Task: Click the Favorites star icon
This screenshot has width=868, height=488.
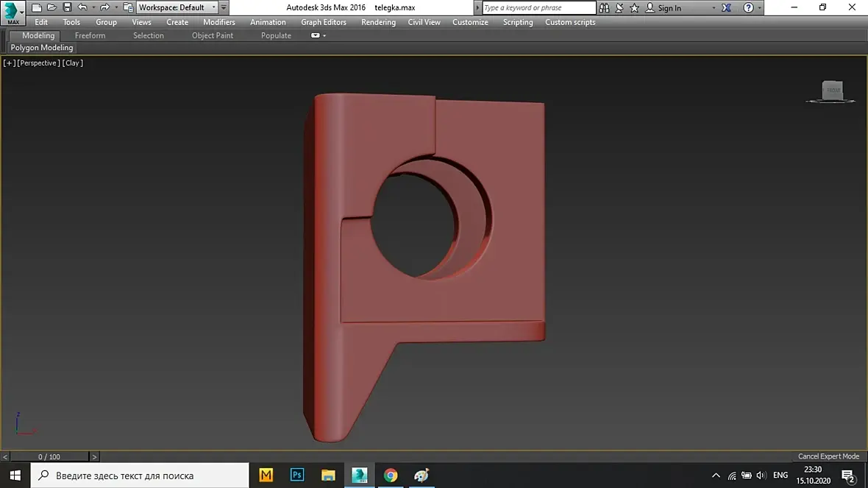Action: [635, 8]
